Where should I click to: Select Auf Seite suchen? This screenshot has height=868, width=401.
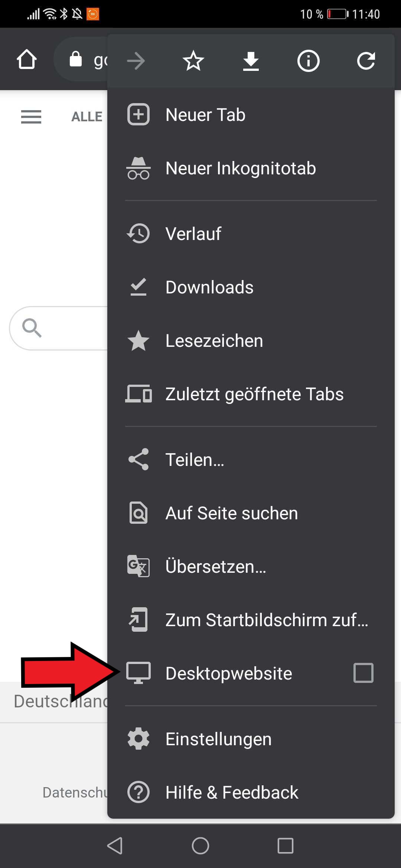pos(231,513)
